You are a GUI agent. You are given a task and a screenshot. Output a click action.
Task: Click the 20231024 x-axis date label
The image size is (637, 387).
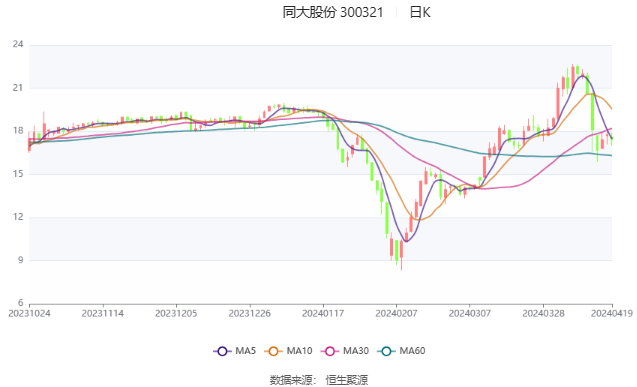[x=29, y=313]
